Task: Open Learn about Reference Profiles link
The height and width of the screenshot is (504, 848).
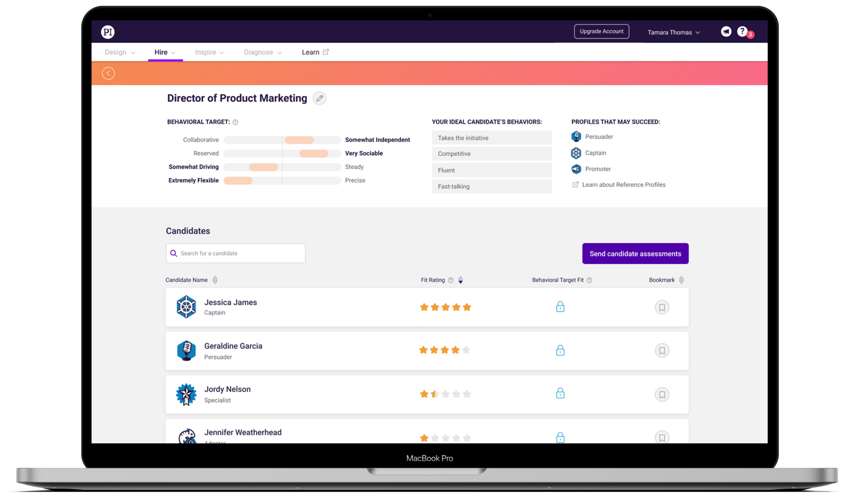Action: 623,185
